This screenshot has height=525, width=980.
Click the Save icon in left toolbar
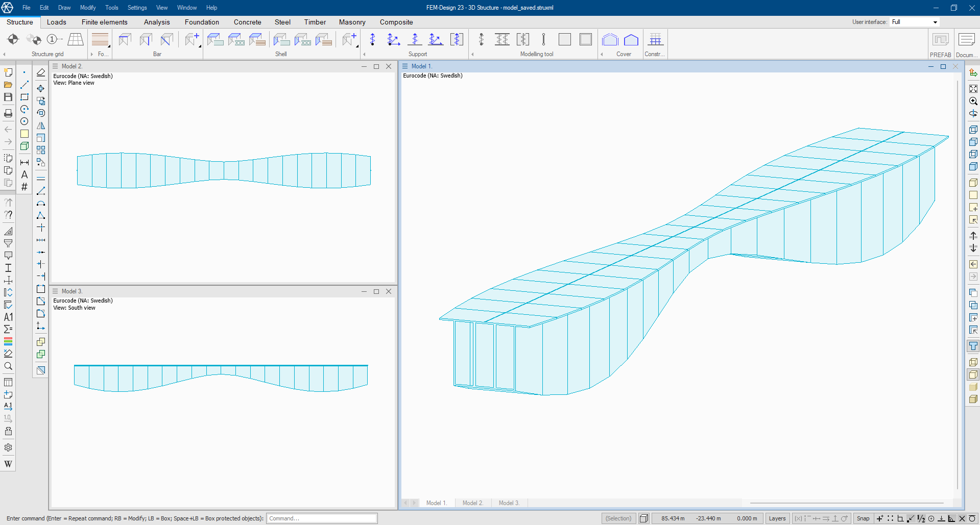click(x=8, y=97)
